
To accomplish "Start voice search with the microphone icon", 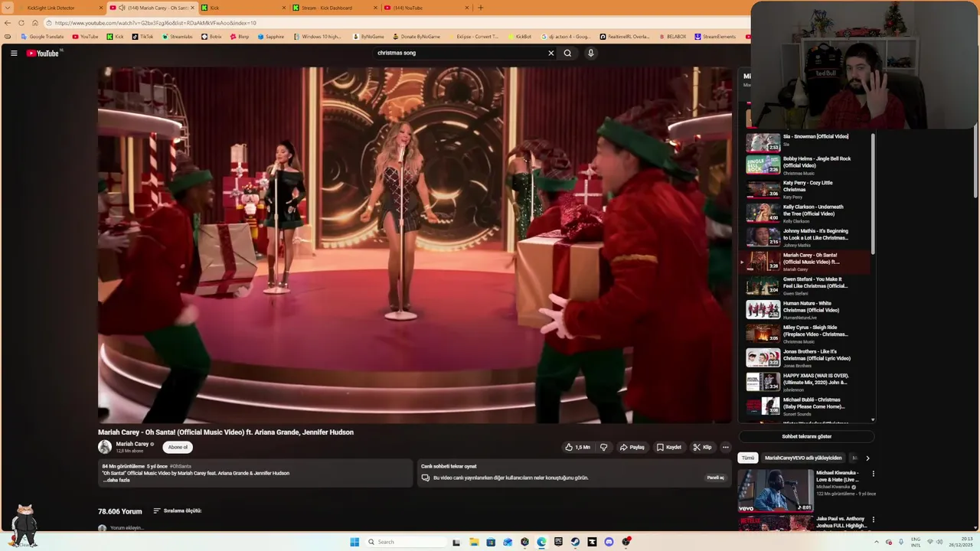I will (590, 53).
